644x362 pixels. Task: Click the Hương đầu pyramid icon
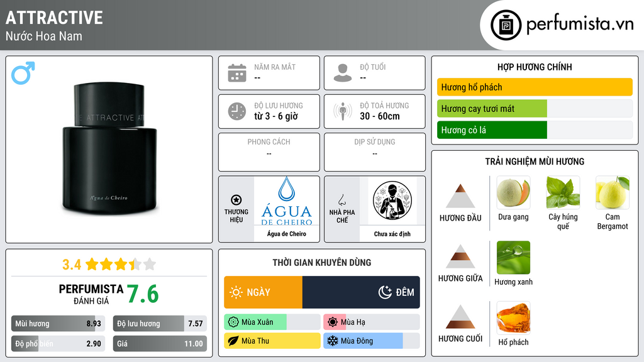(x=460, y=196)
